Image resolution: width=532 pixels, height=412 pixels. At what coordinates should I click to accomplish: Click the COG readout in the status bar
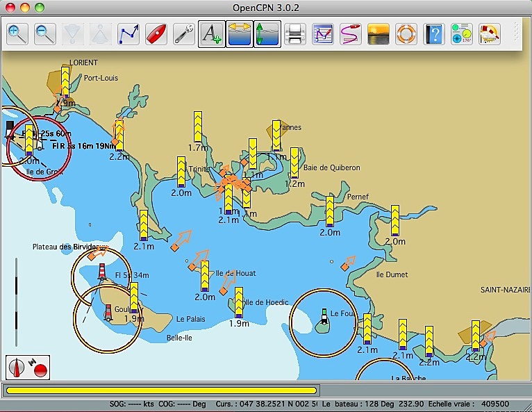182,404
